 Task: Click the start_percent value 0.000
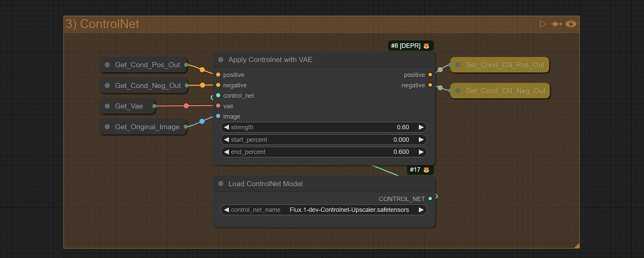[401, 140]
